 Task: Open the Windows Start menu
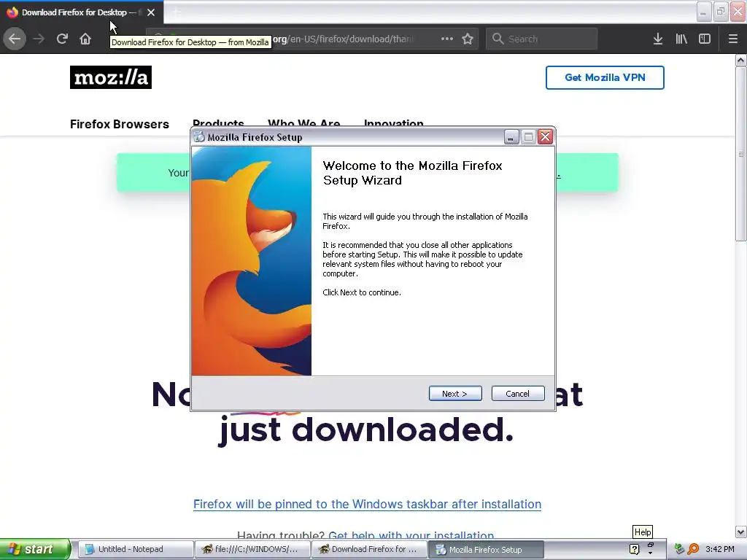point(35,549)
